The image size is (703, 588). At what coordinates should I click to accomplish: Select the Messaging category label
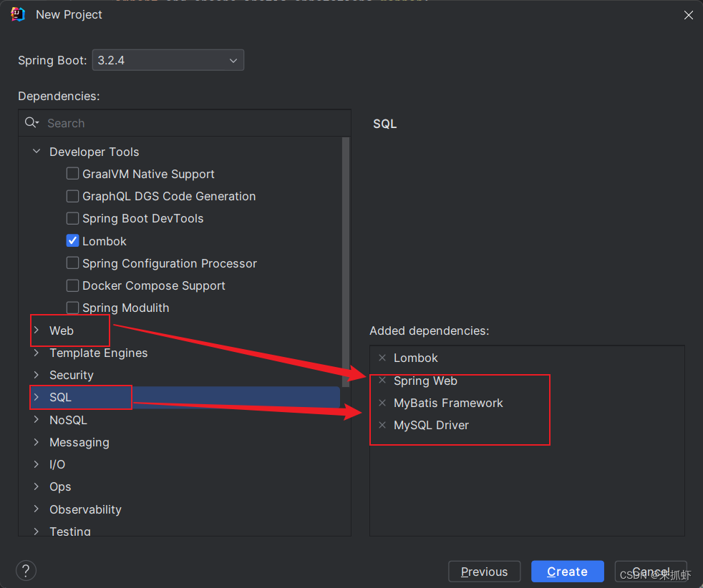point(79,443)
